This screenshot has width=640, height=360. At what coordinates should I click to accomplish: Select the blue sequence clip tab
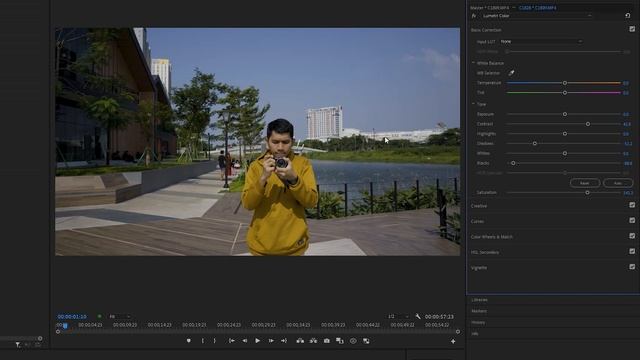click(x=538, y=8)
